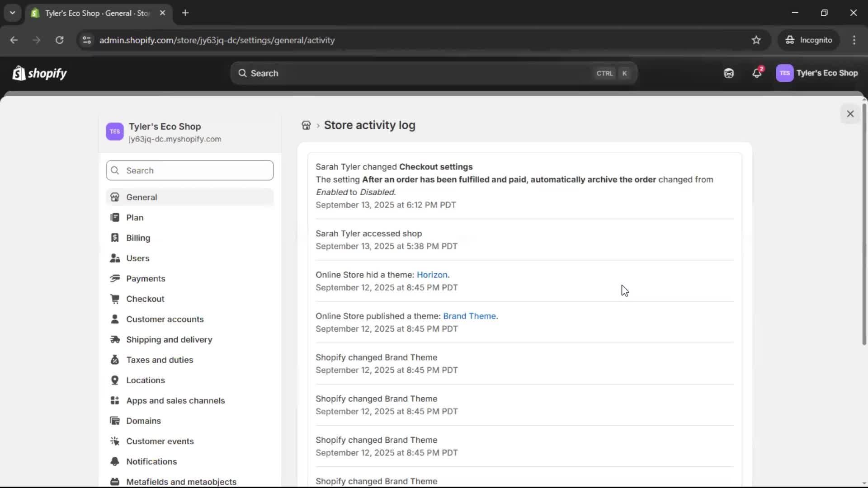Image resolution: width=868 pixels, height=488 pixels.
Task: Open the Horizon theme link
Action: (x=432, y=274)
